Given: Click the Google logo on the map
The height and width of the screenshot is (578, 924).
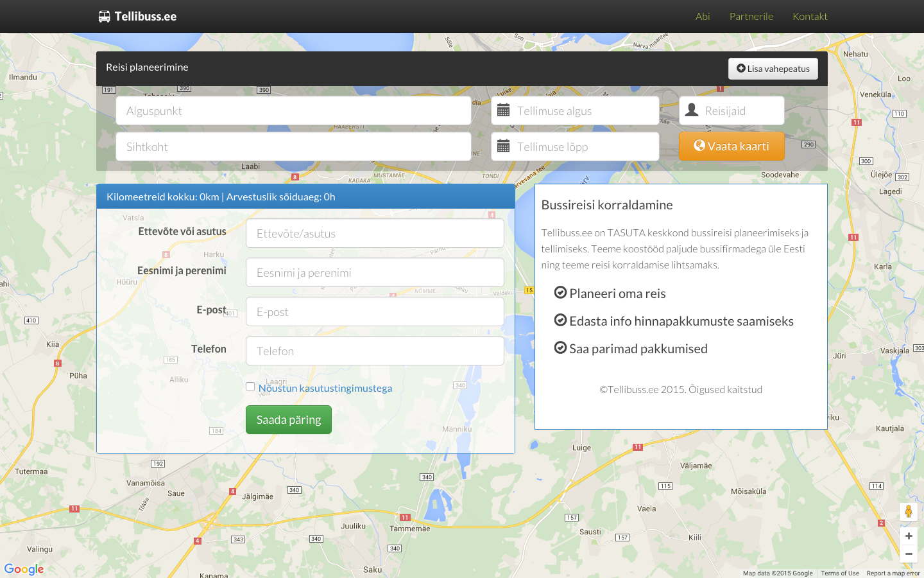Looking at the screenshot, I should pos(24,569).
